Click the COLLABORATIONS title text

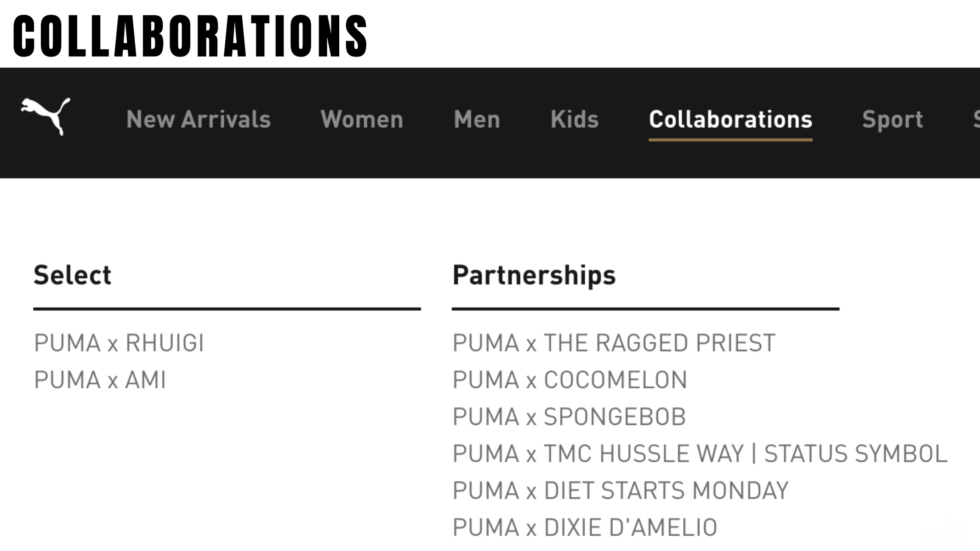click(190, 35)
